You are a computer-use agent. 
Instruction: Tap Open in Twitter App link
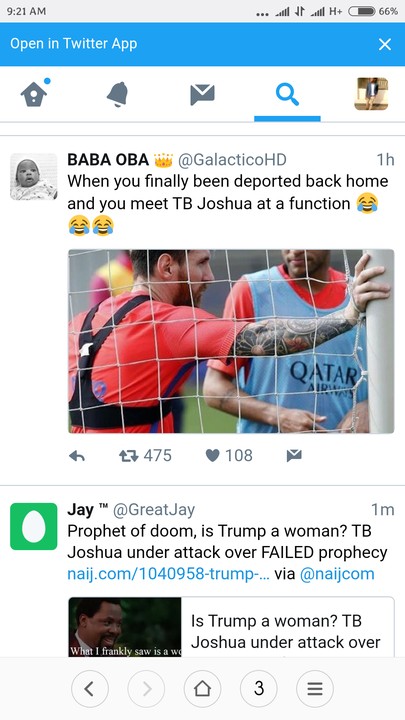pyautogui.click(x=73, y=44)
